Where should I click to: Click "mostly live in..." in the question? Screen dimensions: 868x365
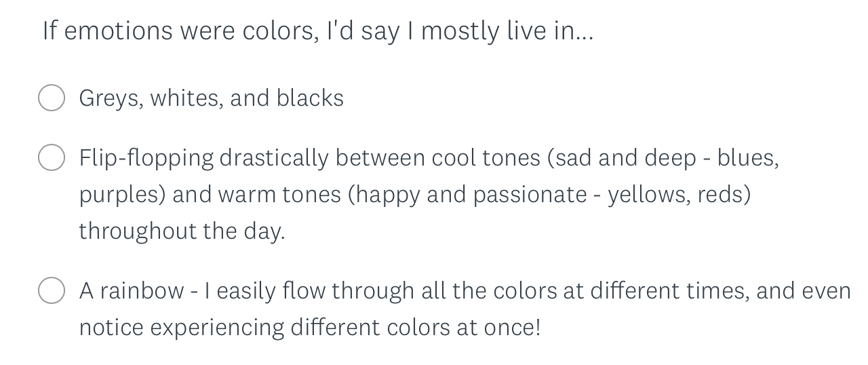point(507,31)
